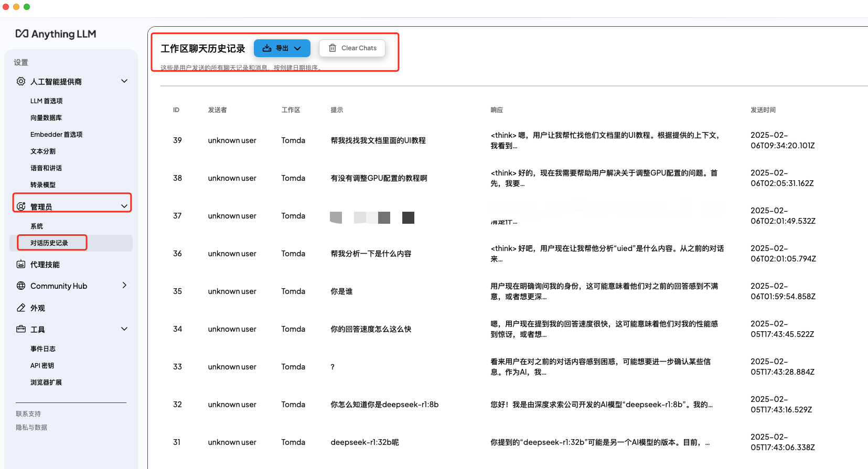Screen dimensions: 868x469
Task: Click the 发送者 column header
Action: click(x=218, y=110)
